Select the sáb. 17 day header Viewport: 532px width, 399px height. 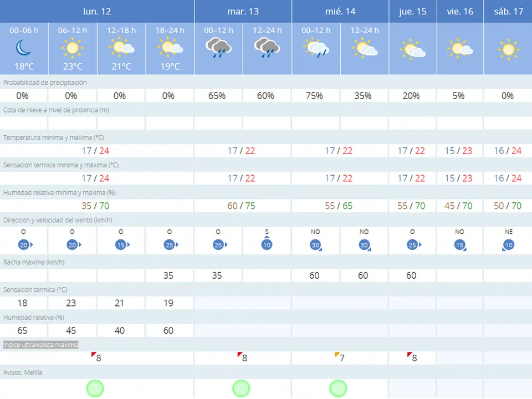click(x=508, y=11)
